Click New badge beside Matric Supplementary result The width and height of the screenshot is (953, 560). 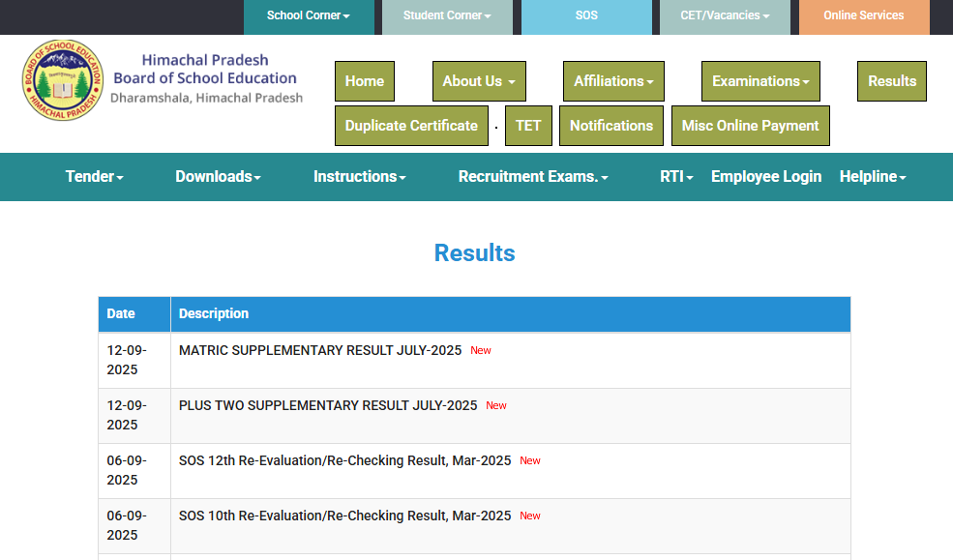(x=481, y=350)
